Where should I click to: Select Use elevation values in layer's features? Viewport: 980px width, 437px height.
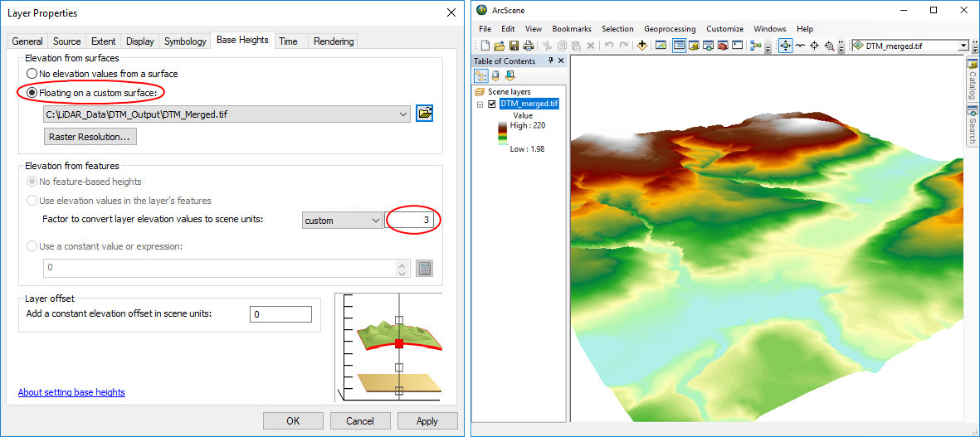coord(32,201)
